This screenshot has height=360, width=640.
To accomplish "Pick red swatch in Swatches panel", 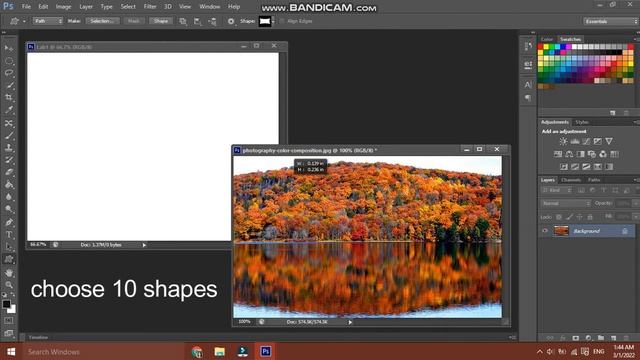I will point(540,47).
